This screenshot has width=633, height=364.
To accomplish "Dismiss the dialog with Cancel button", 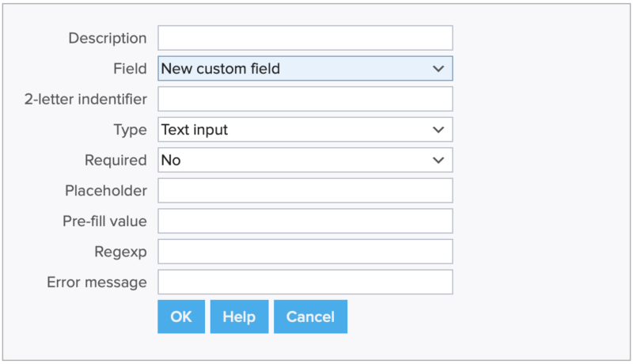I will (x=310, y=317).
